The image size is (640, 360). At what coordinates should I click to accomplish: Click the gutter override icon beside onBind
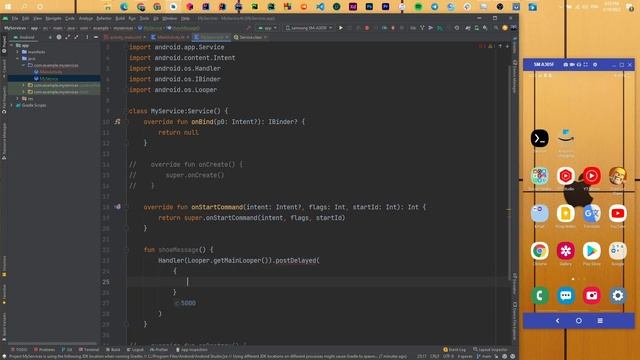click(118, 122)
